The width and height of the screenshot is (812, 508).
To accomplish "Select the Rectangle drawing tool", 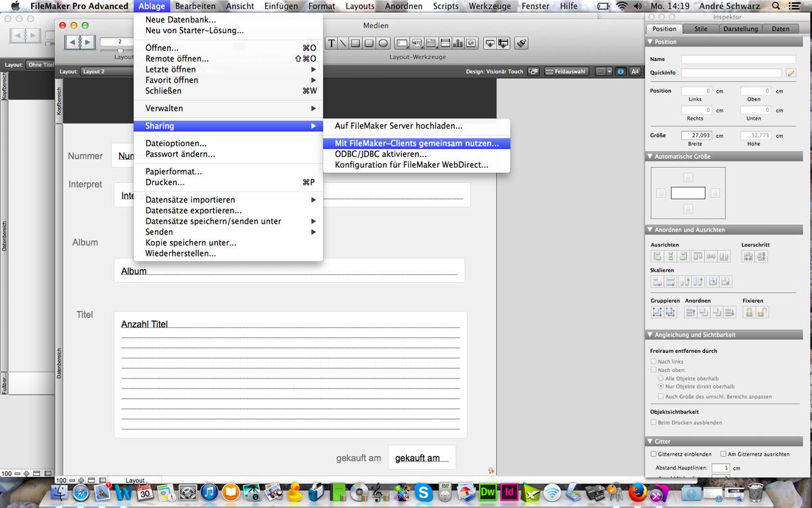I will (x=355, y=43).
